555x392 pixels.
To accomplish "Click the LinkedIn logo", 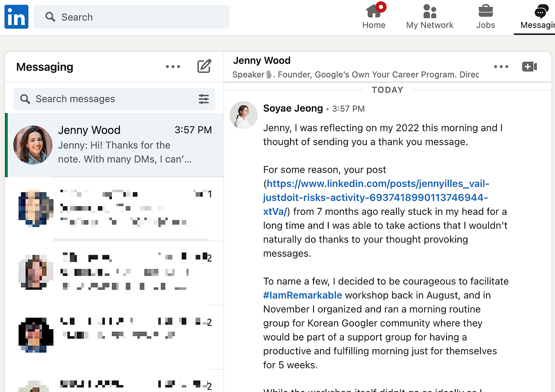I will [16, 17].
